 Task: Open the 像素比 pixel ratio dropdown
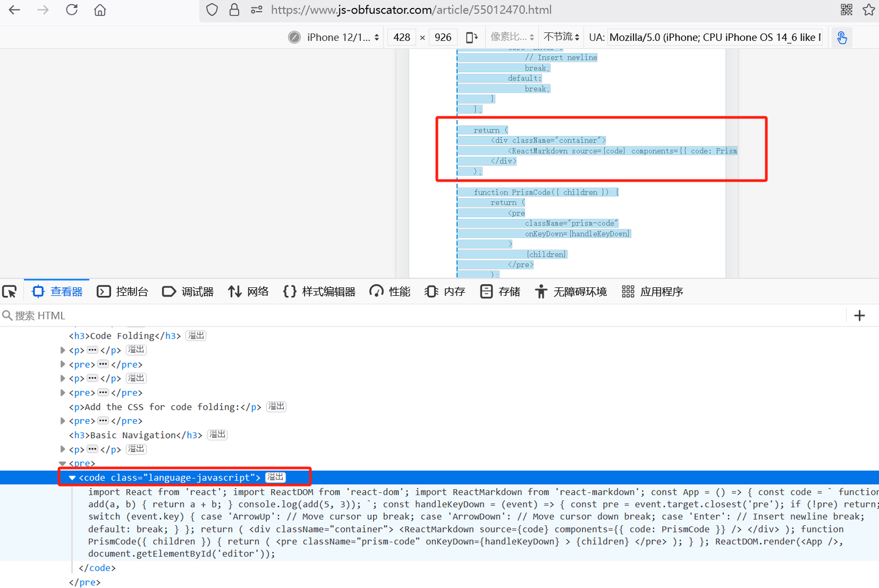click(x=512, y=37)
